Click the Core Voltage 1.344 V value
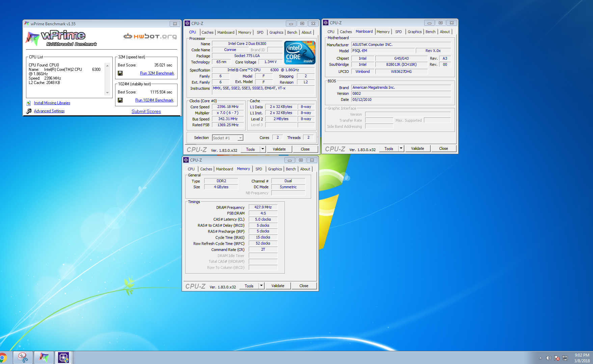Image resolution: width=593 pixels, height=364 pixels. click(270, 62)
